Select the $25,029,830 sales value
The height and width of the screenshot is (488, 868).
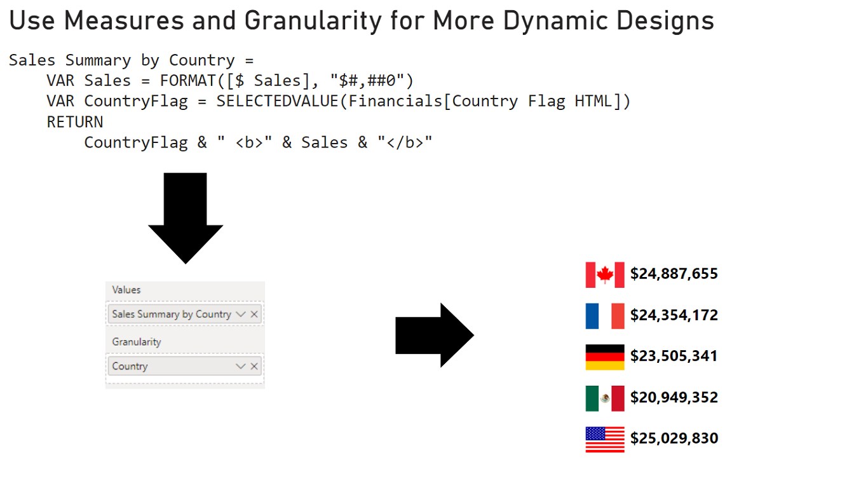[674, 438]
